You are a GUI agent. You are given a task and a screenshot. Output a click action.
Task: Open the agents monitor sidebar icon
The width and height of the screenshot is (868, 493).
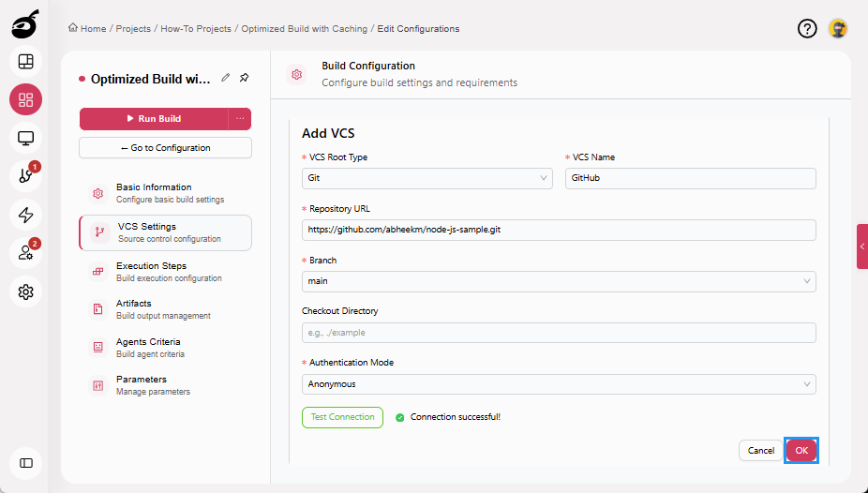(x=26, y=138)
